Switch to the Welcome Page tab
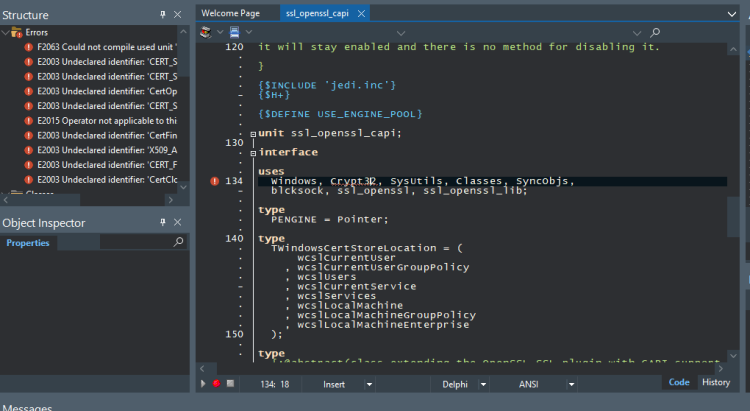The width and height of the screenshot is (750, 411). [x=231, y=13]
